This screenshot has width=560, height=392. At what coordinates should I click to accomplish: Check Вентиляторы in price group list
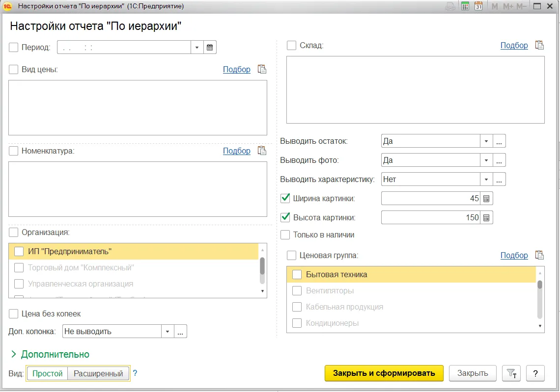click(x=297, y=291)
